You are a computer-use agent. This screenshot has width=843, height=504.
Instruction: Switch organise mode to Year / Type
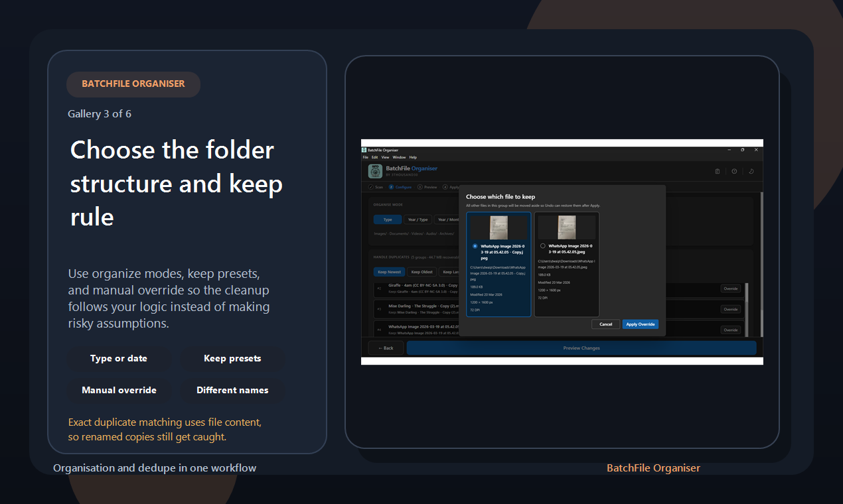pos(418,220)
